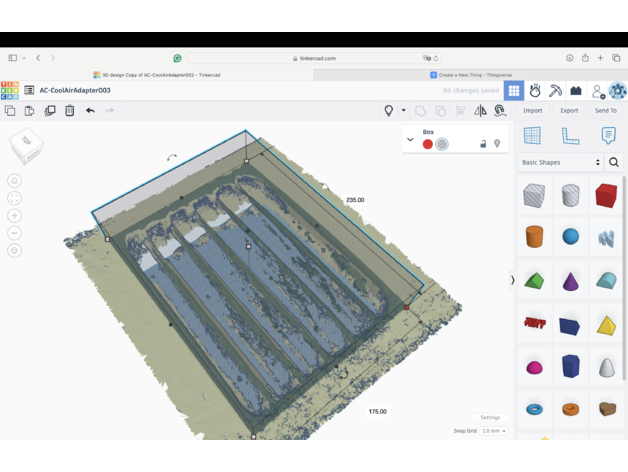Click the Duplicate and repeat icon
628x472 pixels.
pos(50,111)
